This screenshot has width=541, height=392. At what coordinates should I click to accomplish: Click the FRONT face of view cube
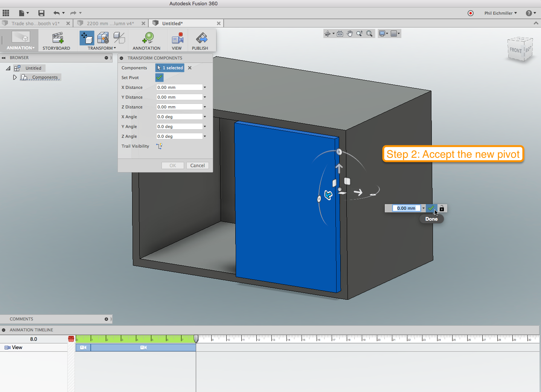[x=516, y=50]
